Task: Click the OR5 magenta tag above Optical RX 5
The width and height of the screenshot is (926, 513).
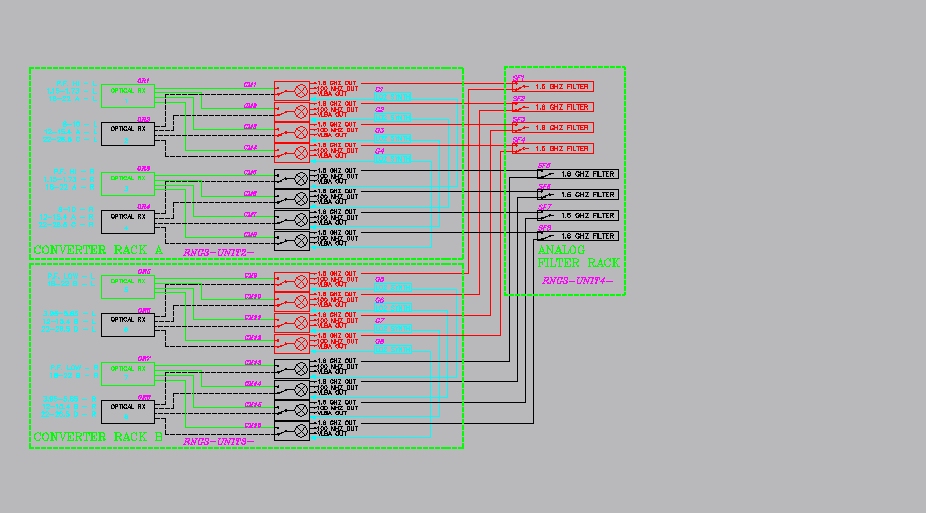Action: point(144,272)
